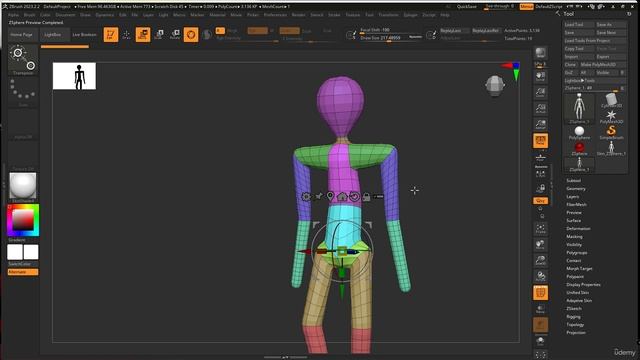Click the Export button

pos(611,57)
